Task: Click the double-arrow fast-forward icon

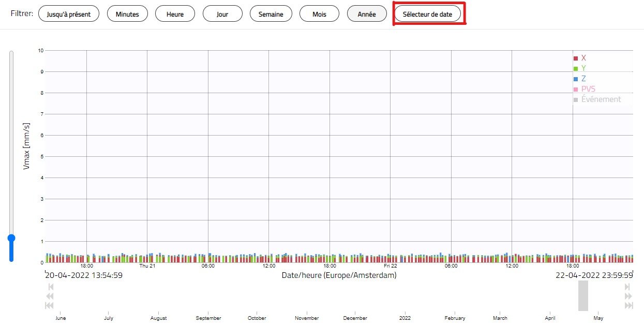Action: point(628,296)
